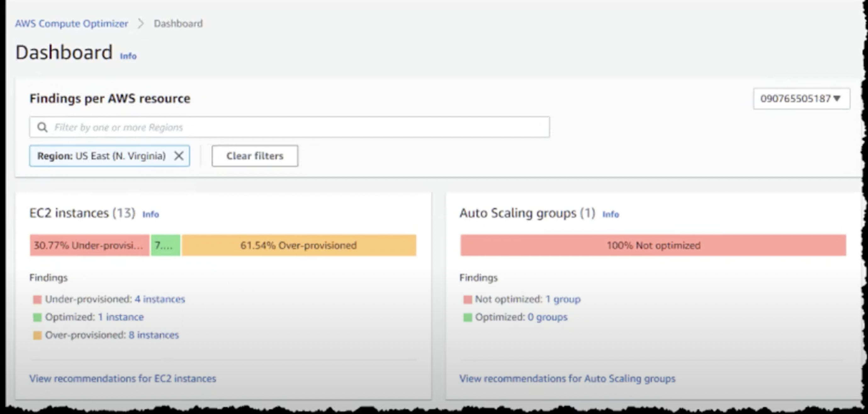Click the red Under-provisioned bar segment
Viewport: 868px width, 414px height.
89,245
